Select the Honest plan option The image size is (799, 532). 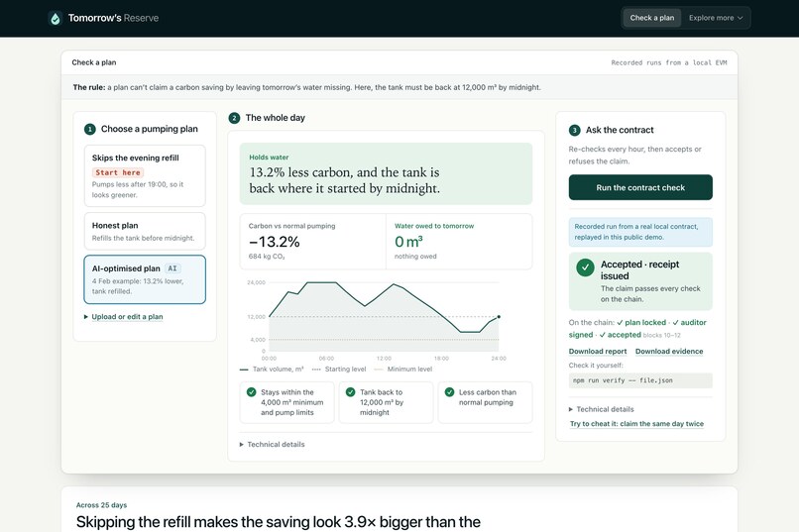(x=145, y=231)
